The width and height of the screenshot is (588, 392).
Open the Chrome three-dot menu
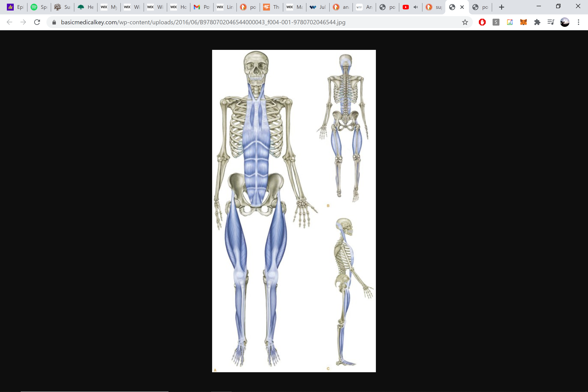(578, 22)
